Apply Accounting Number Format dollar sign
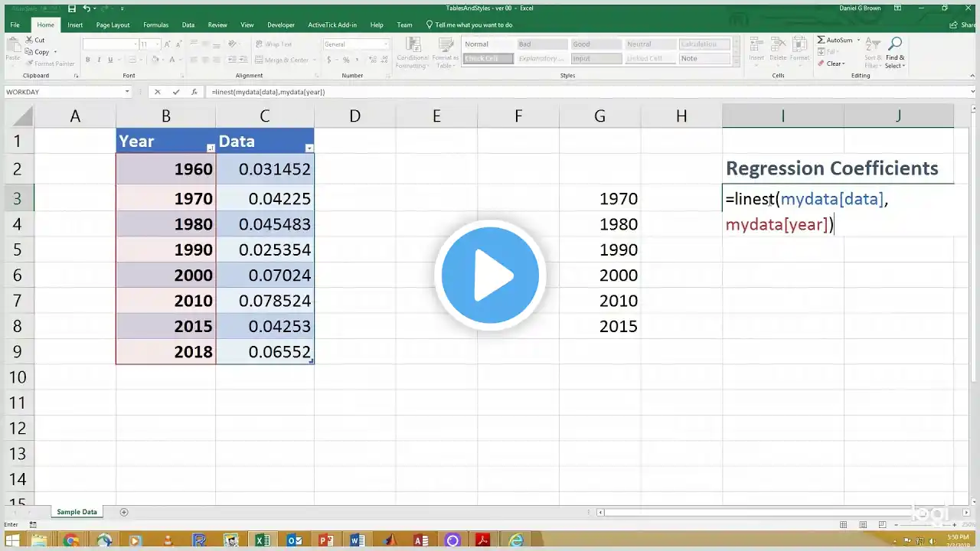This screenshot has height=551, width=980. pyautogui.click(x=330, y=60)
